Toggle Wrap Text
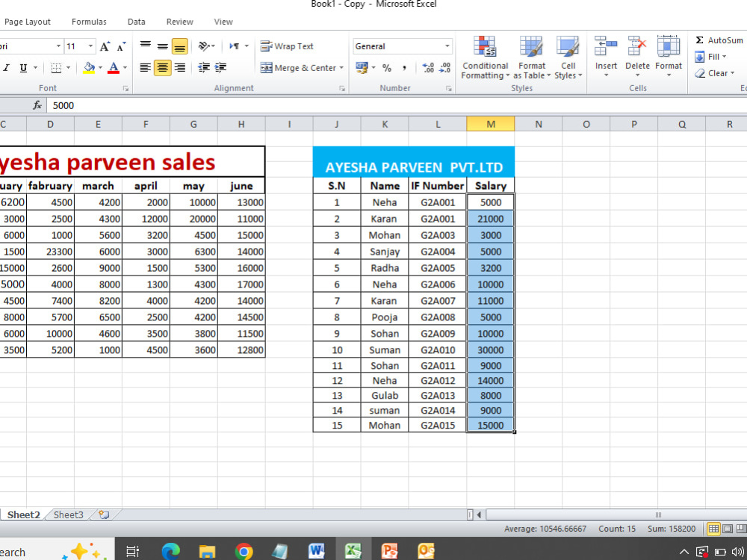747x560 pixels. click(x=287, y=46)
